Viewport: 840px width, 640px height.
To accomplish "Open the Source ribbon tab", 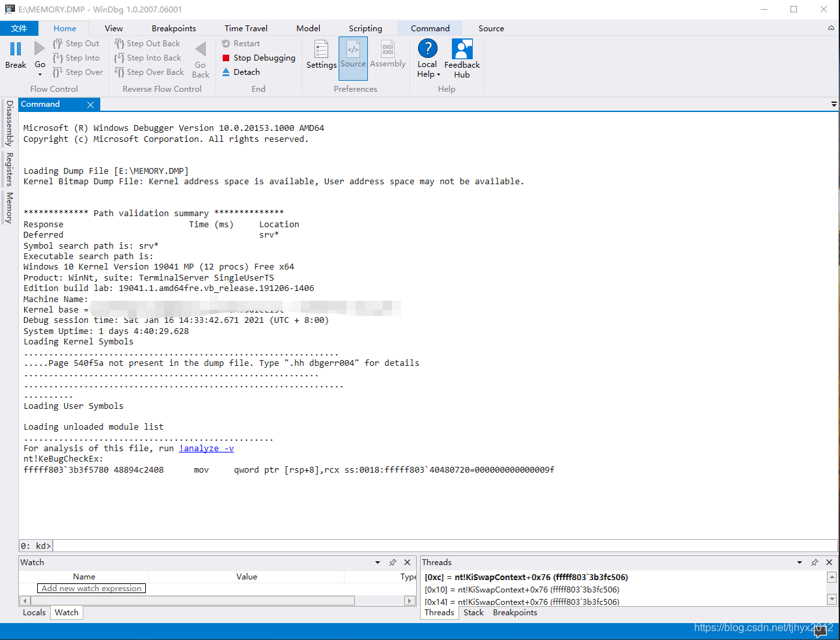I will (x=491, y=28).
